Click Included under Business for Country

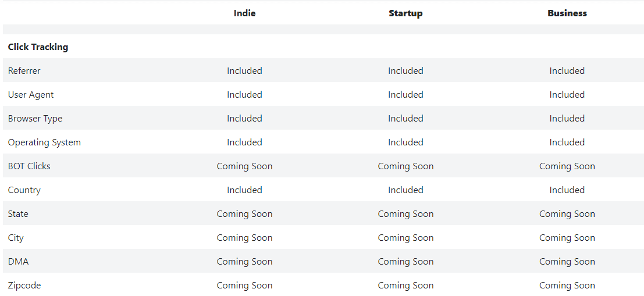coord(567,190)
